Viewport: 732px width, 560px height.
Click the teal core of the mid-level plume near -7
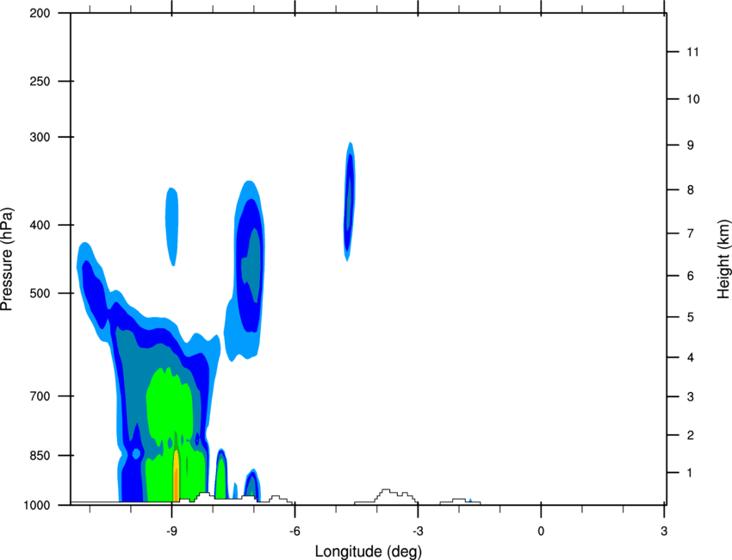point(252,264)
